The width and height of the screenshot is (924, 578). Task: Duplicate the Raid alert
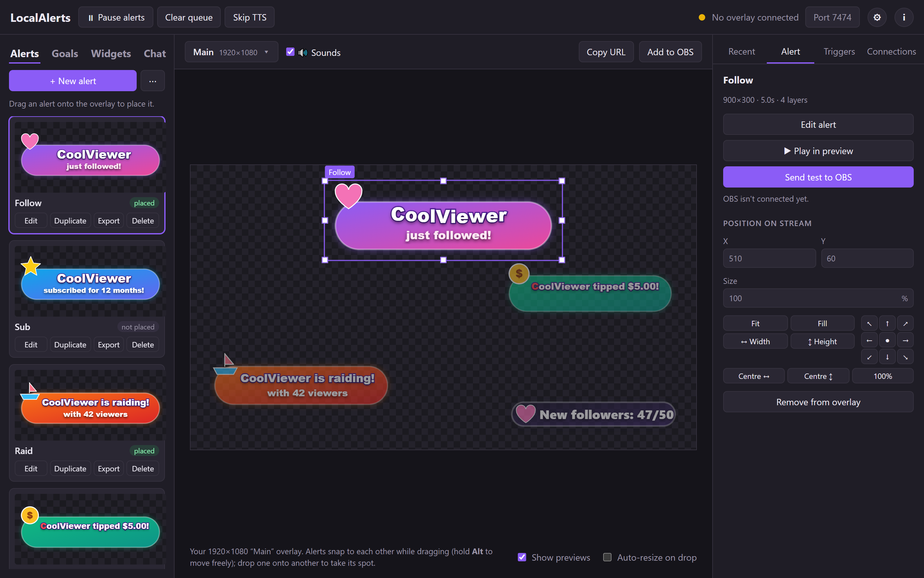pyautogui.click(x=70, y=468)
